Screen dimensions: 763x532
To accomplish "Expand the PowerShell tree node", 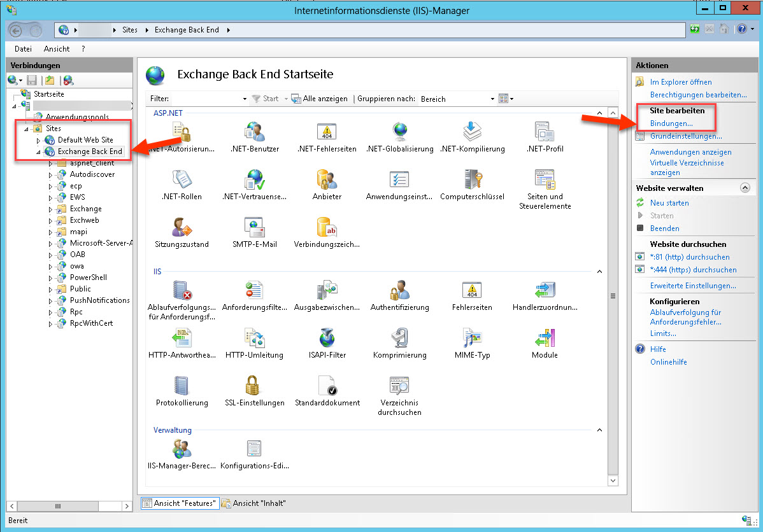I will pyautogui.click(x=50, y=278).
